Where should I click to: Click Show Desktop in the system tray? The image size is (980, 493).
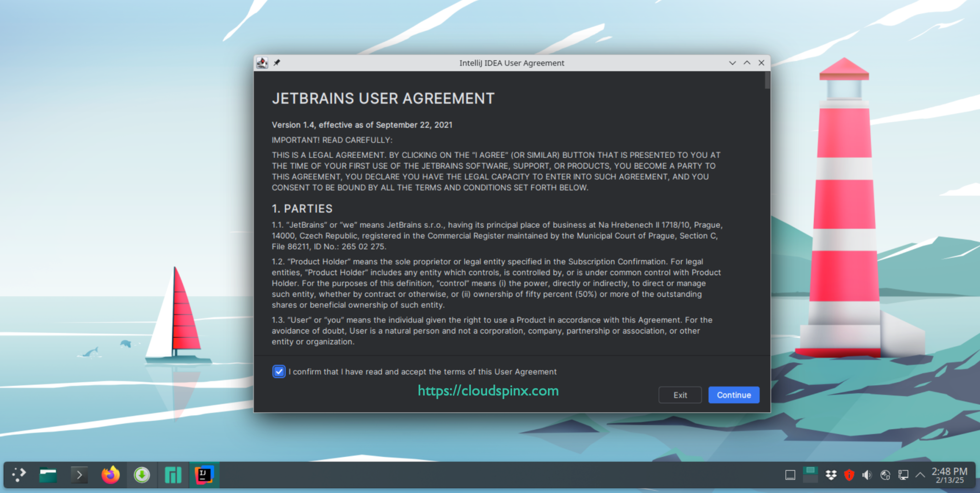(x=790, y=475)
